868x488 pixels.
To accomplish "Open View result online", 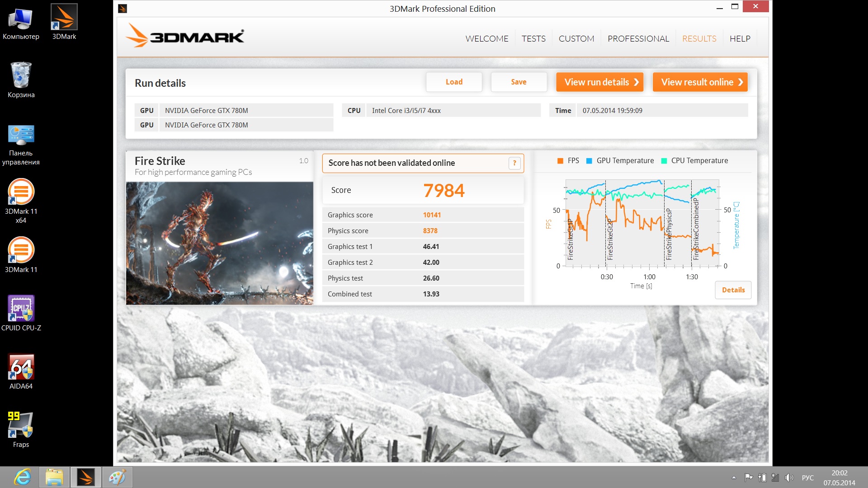I will coord(700,82).
